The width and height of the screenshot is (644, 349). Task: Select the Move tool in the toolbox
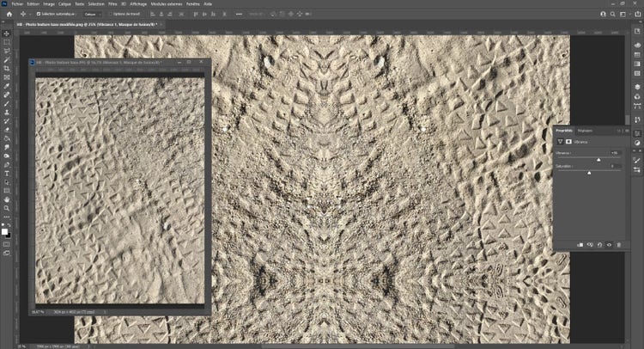7,34
